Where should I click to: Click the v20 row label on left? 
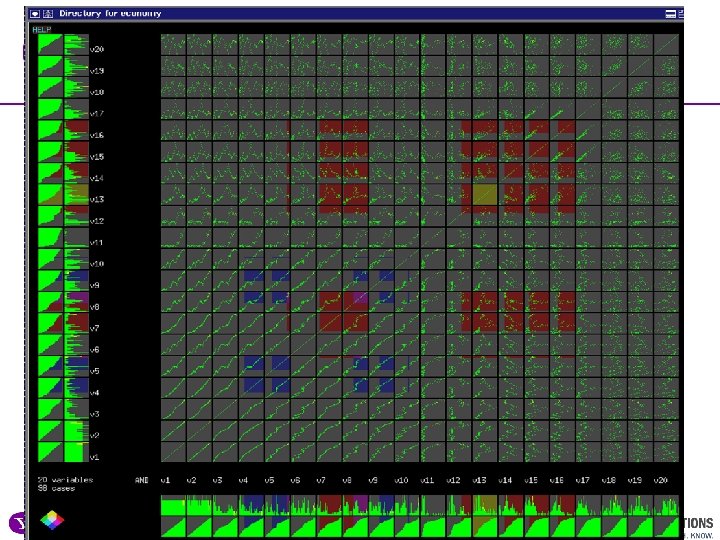coord(96,49)
